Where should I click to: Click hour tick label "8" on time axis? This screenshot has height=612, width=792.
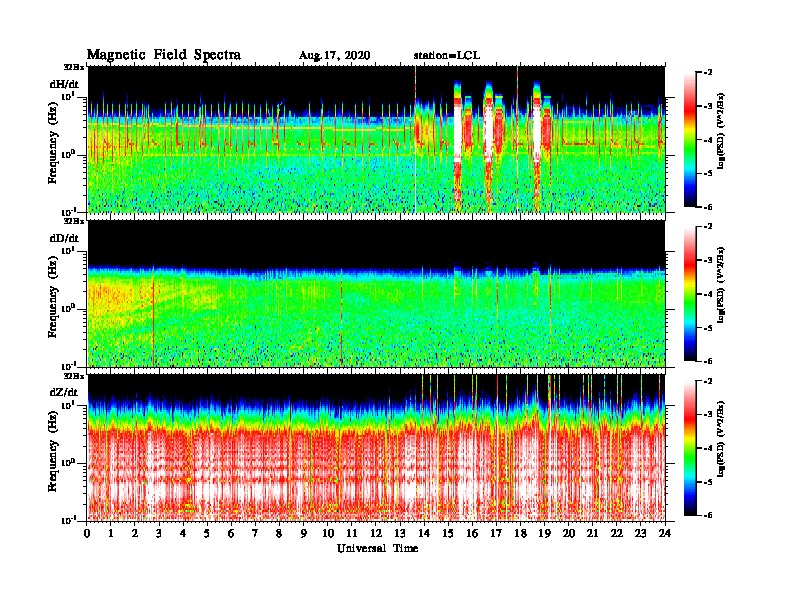coord(279,533)
